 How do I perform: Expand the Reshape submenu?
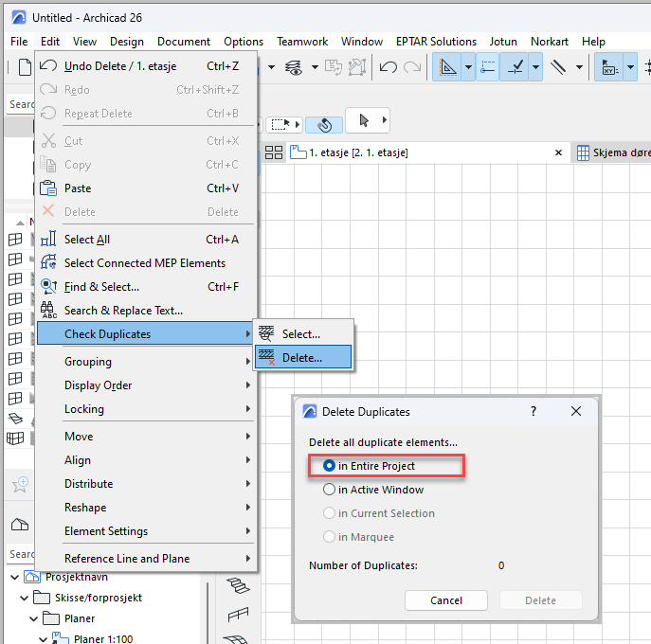coord(146,508)
